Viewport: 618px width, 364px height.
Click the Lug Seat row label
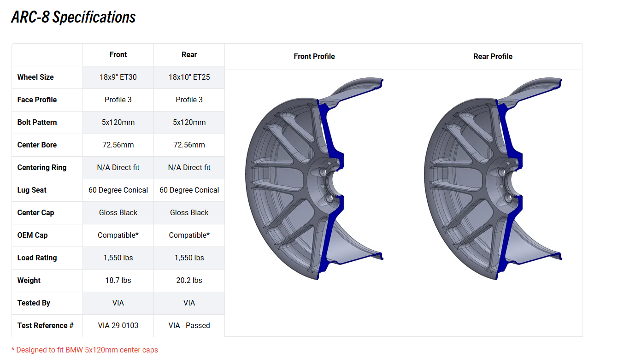click(x=32, y=190)
